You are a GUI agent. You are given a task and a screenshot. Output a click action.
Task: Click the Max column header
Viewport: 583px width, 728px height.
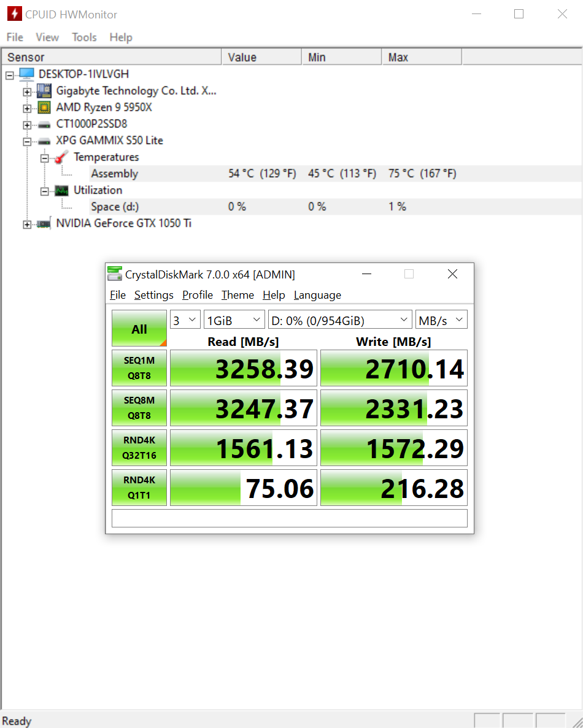click(x=422, y=57)
